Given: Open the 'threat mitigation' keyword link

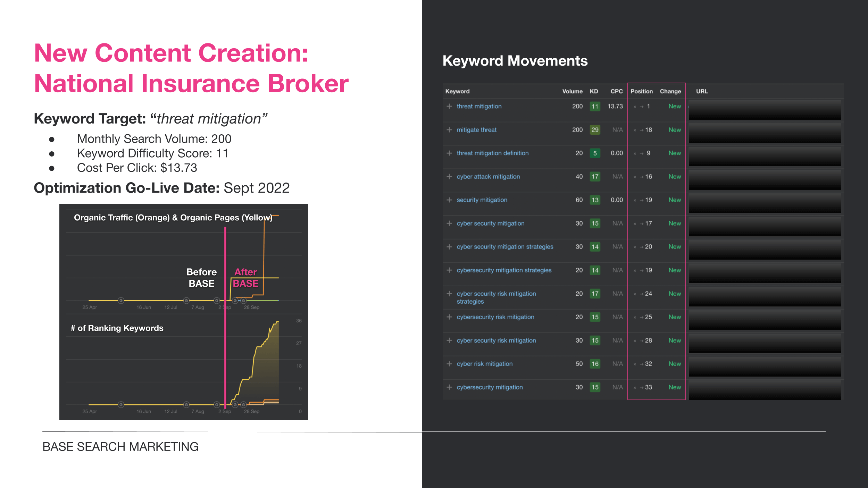Looking at the screenshot, I should pyautogui.click(x=479, y=106).
